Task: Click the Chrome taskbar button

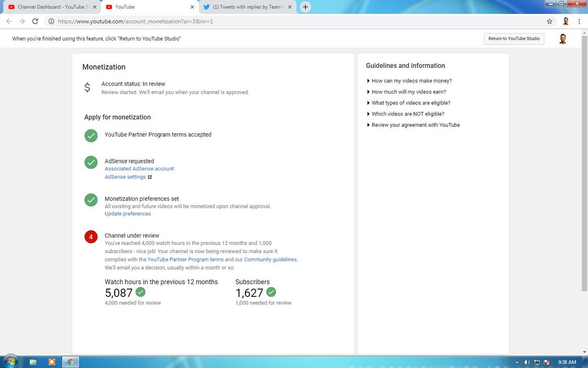Action: pyautogui.click(x=71, y=362)
